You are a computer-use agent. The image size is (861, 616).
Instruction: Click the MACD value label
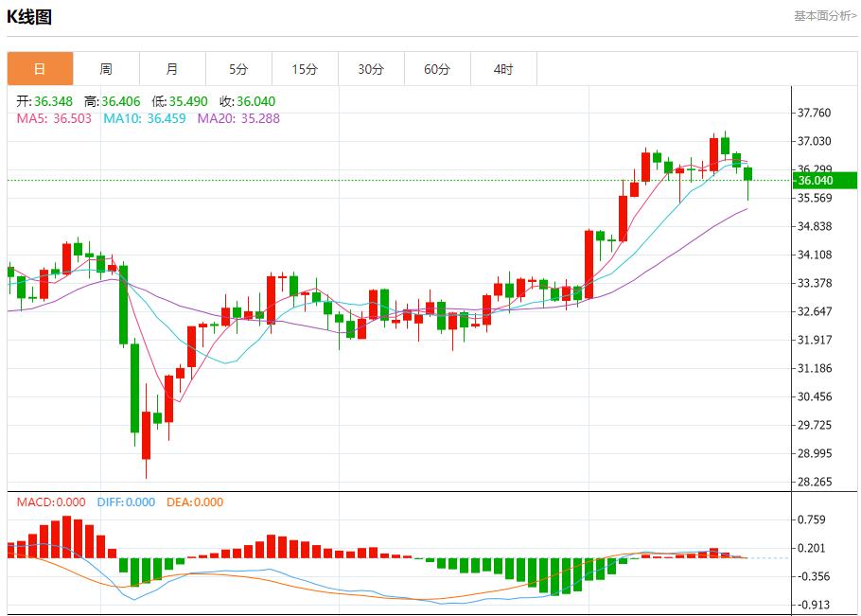click(x=50, y=502)
